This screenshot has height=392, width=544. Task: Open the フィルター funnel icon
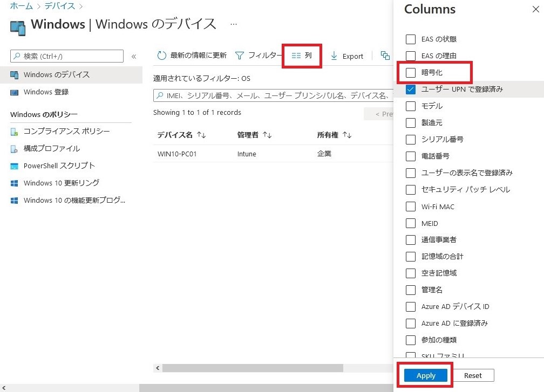(x=240, y=56)
